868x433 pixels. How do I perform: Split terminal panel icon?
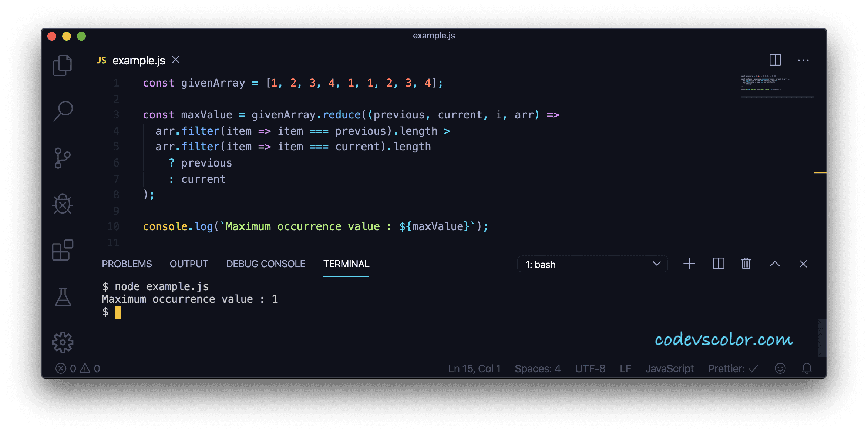(718, 264)
